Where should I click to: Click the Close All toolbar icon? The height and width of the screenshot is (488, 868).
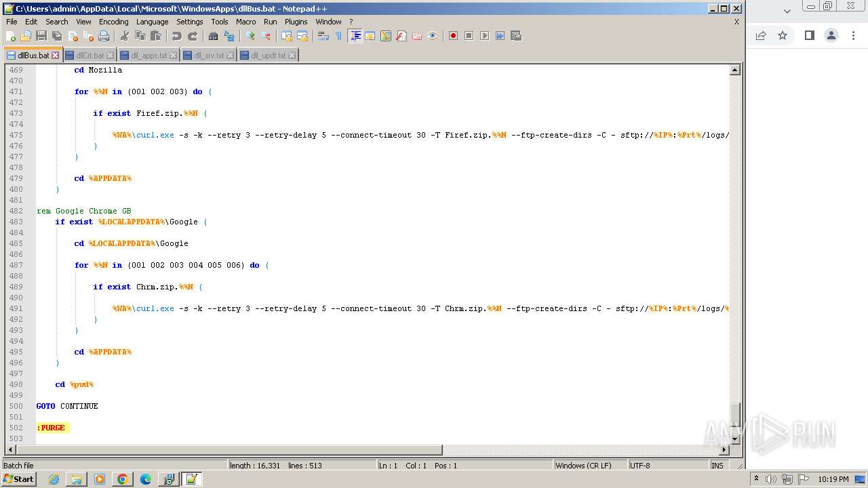click(x=88, y=36)
